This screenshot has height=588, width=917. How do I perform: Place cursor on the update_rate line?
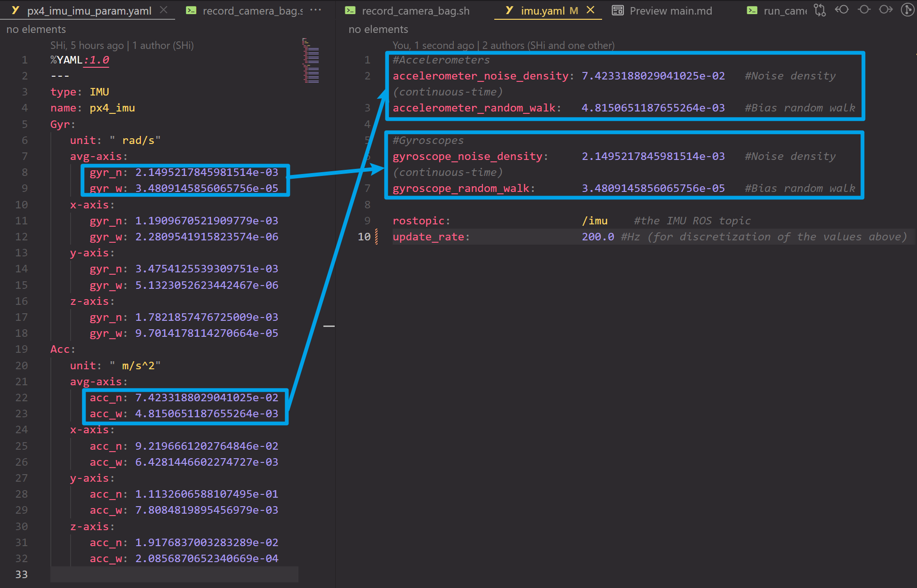[x=518, y=237]
